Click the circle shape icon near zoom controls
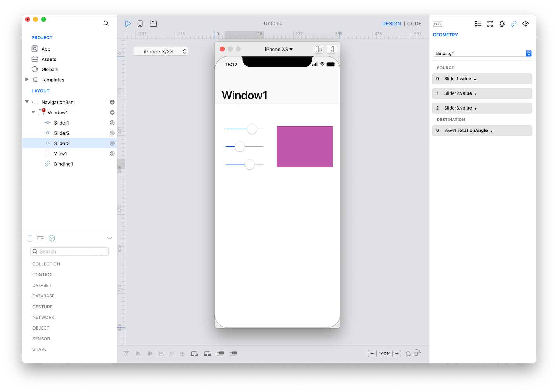The image size is (558, 392). 408,354
